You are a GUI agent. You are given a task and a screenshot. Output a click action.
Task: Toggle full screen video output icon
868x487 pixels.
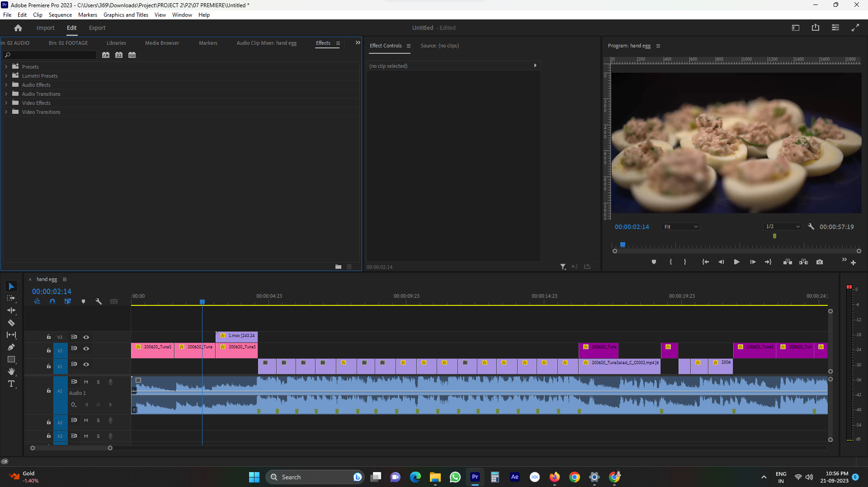click(x=855, y=28)
